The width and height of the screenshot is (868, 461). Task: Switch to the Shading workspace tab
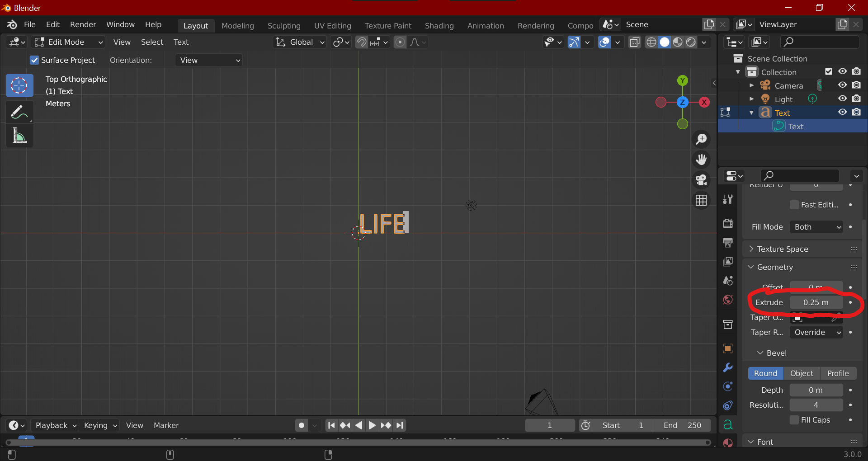pos(439,25)
